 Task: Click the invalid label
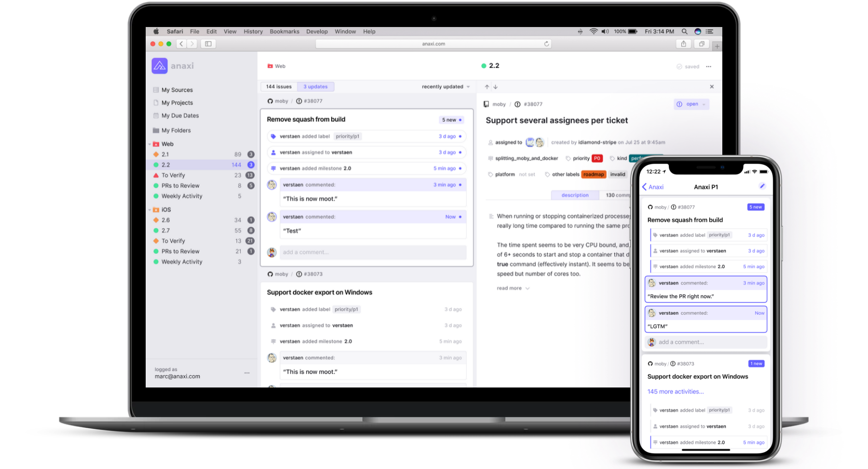pos(618,174)
